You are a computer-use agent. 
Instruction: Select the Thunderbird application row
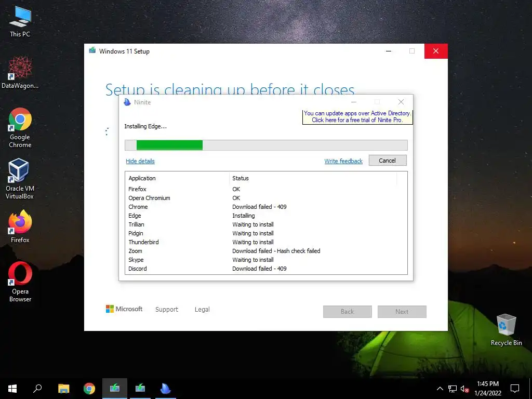pos(266,242)
